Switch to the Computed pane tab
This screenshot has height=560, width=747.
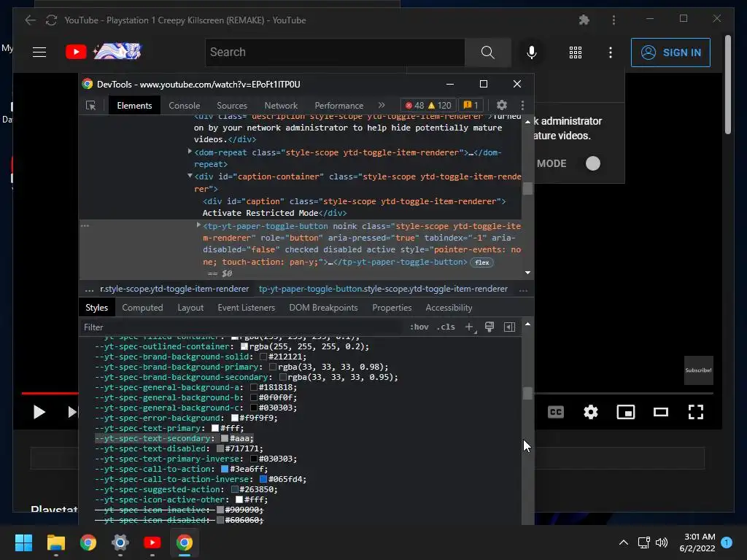coord(142,308)
